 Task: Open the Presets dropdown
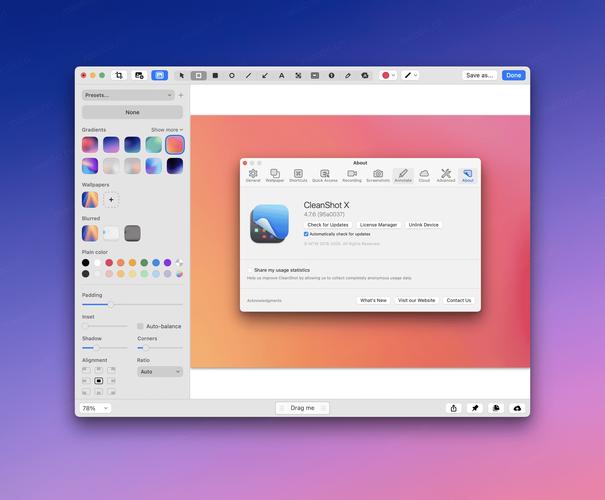click(128, 95)
